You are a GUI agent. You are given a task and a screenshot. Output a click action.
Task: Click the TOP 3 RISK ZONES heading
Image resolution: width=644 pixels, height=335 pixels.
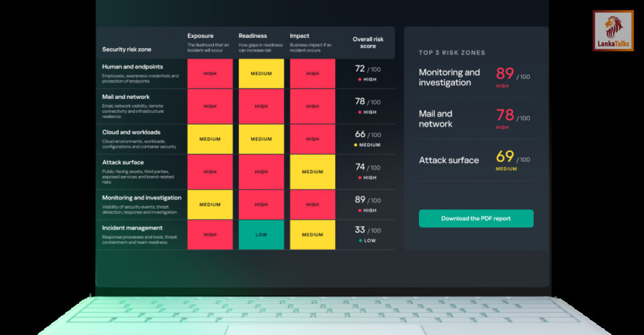pos(452,53)
